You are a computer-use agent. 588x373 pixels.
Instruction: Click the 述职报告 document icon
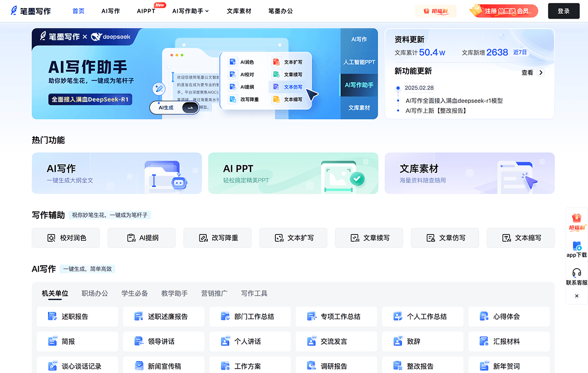point(52,317)
